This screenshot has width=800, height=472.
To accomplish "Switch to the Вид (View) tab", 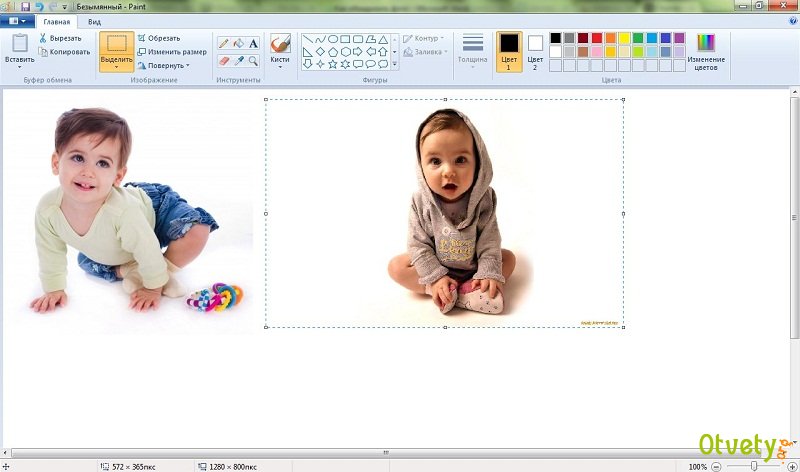I will coord(94,20).
